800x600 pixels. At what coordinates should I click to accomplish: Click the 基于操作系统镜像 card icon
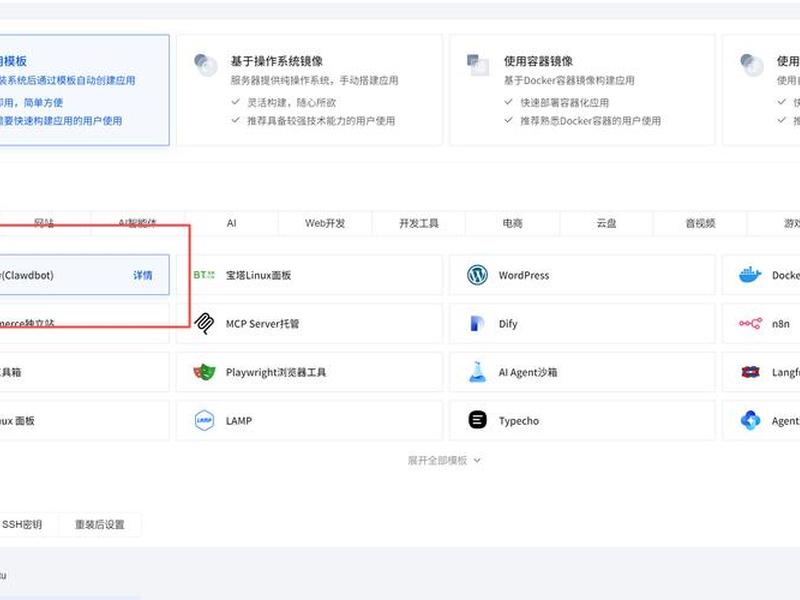point(206,65)
